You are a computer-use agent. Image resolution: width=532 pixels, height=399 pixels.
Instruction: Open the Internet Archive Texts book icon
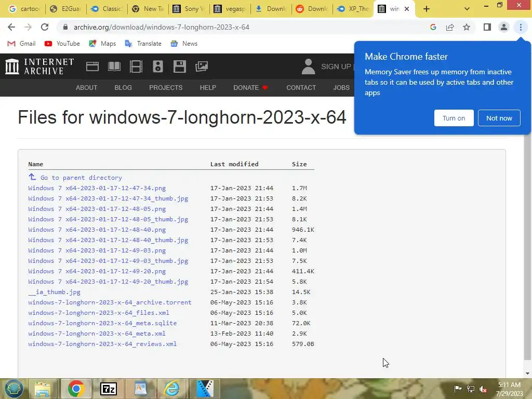pos(114,66)
